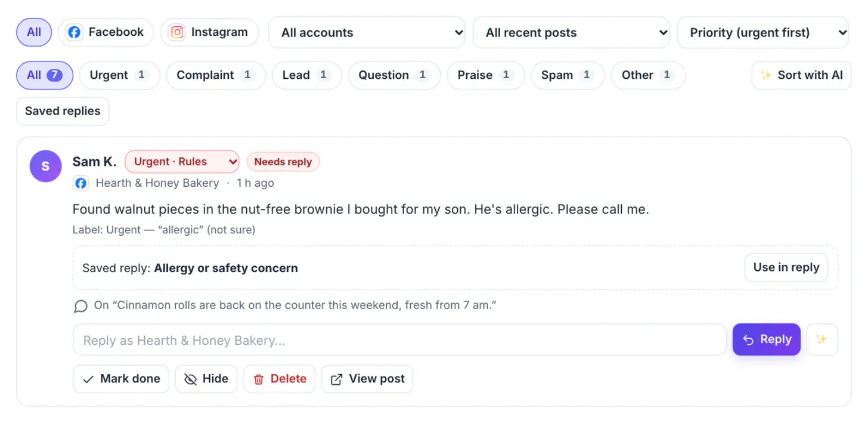The width and height of the screenshot is (868, 423).
Task: Delete Sam K.'s comment
Action: pos(280,379)
